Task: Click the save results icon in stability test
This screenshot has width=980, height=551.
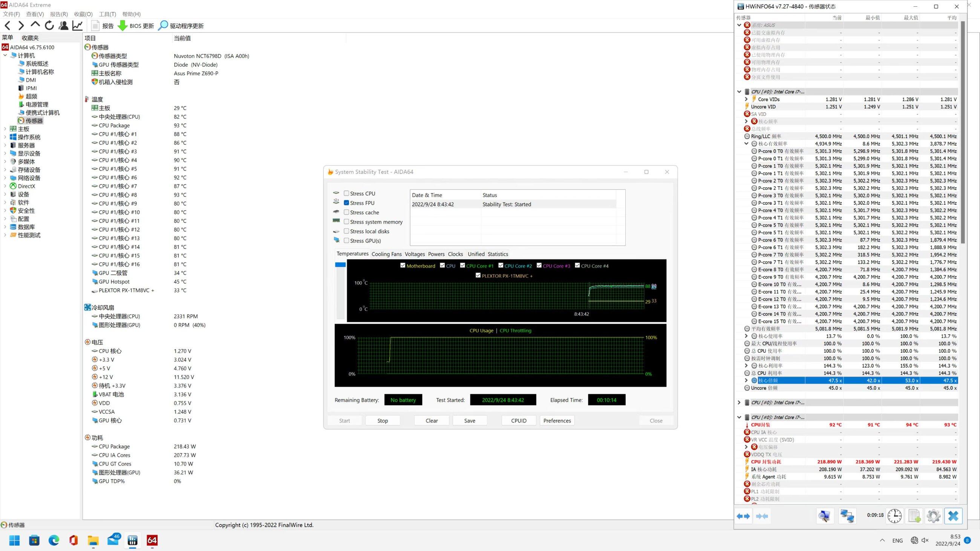Action: [x=469, y=421]
